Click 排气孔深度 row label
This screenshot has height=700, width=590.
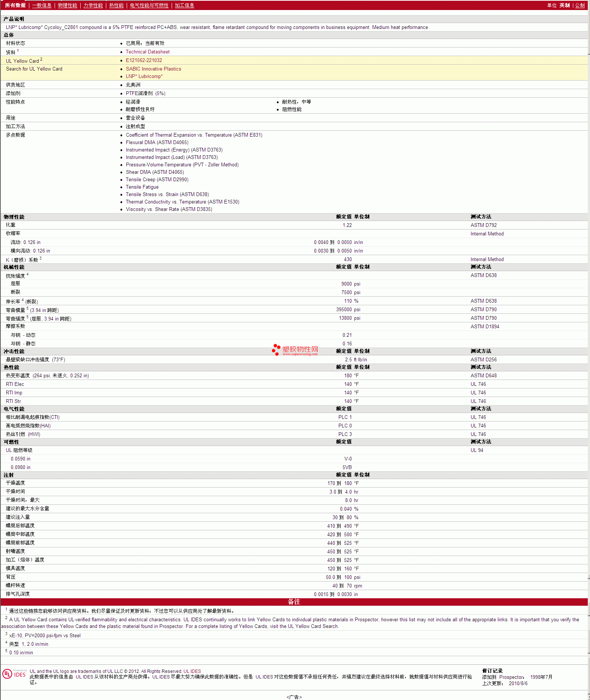point(18,594)
